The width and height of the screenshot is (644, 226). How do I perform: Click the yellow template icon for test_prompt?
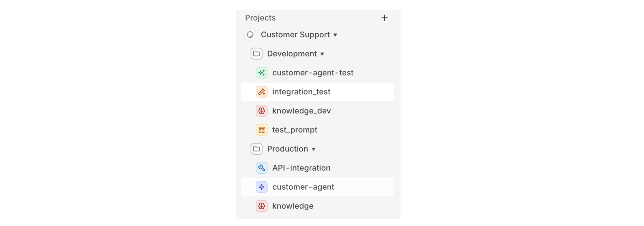(x=261, y=130)
